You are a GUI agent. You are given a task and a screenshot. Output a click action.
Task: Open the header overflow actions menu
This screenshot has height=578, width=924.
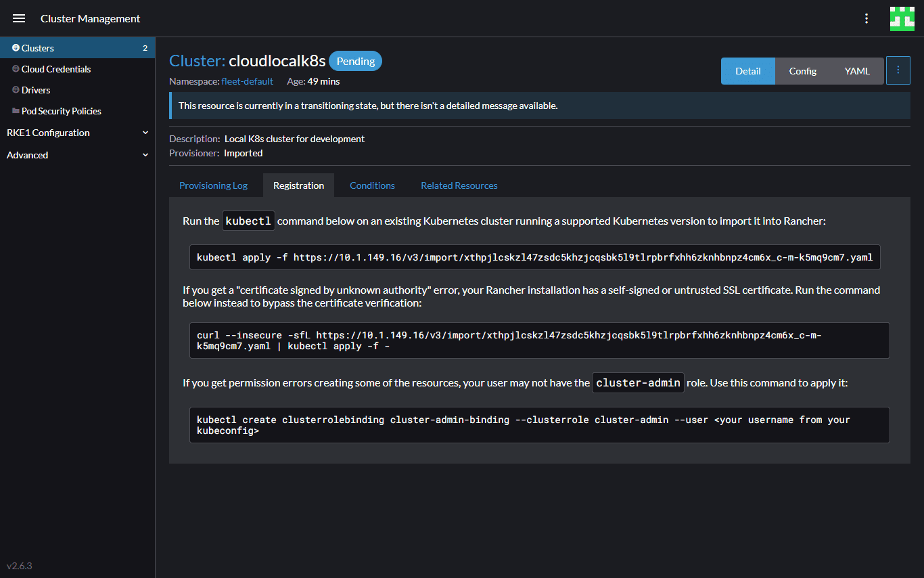867,18
